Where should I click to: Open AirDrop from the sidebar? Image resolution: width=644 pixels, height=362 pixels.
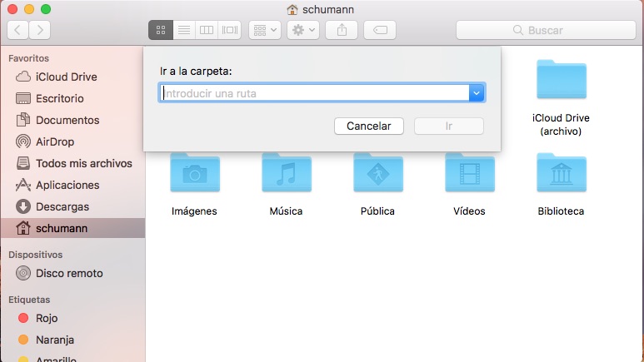tap(72, 141)
